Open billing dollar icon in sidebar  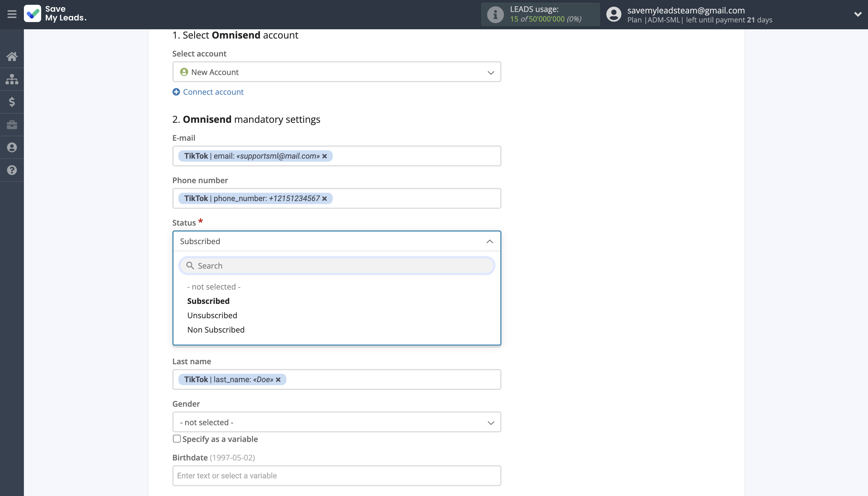(12, 102)
